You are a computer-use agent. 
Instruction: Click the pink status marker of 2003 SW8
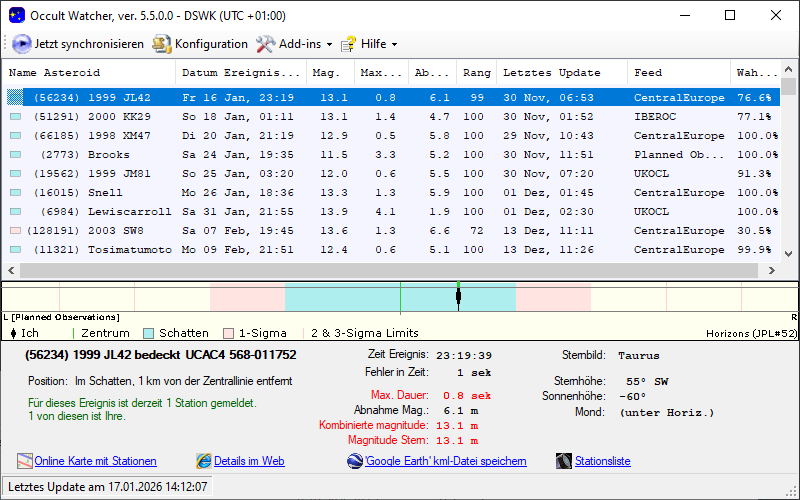pyautogui.click(x=16, y=231)
